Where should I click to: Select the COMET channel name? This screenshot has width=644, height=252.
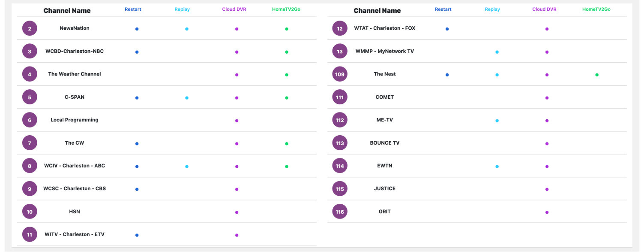385,97
